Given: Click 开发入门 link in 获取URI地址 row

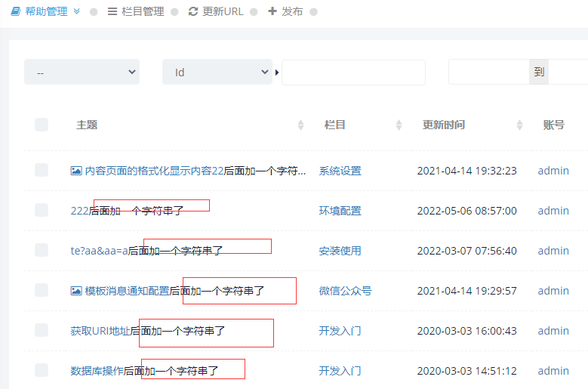Looking at the screenshot, I should pos(340,331).
